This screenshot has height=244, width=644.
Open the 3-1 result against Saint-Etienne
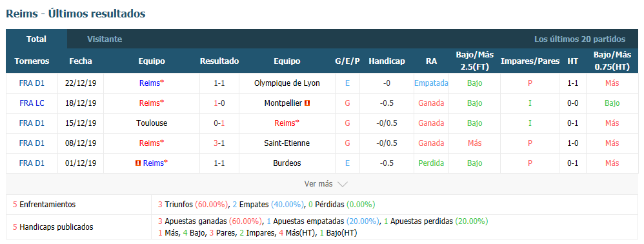pyautogui.click(x=219, y=143)
